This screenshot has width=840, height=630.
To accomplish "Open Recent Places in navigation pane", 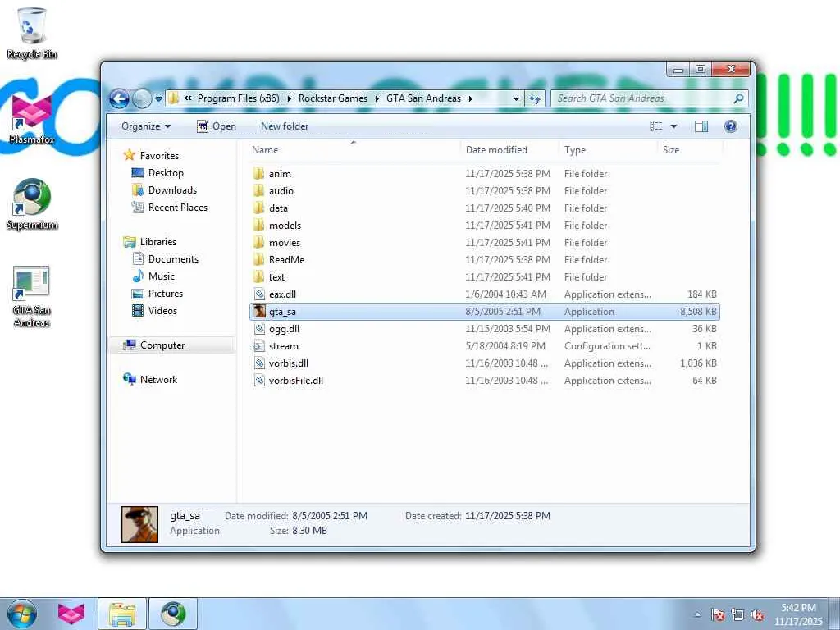I will pos(170,208).
